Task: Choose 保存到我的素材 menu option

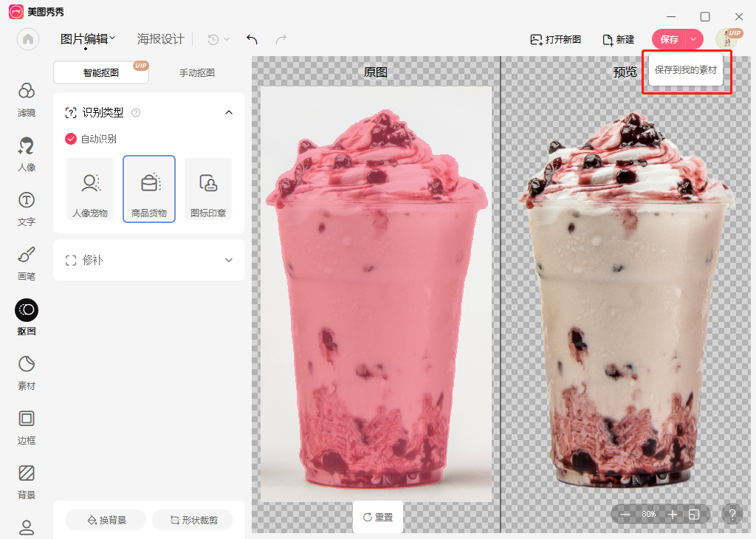Action: click(x=685, y=70)
